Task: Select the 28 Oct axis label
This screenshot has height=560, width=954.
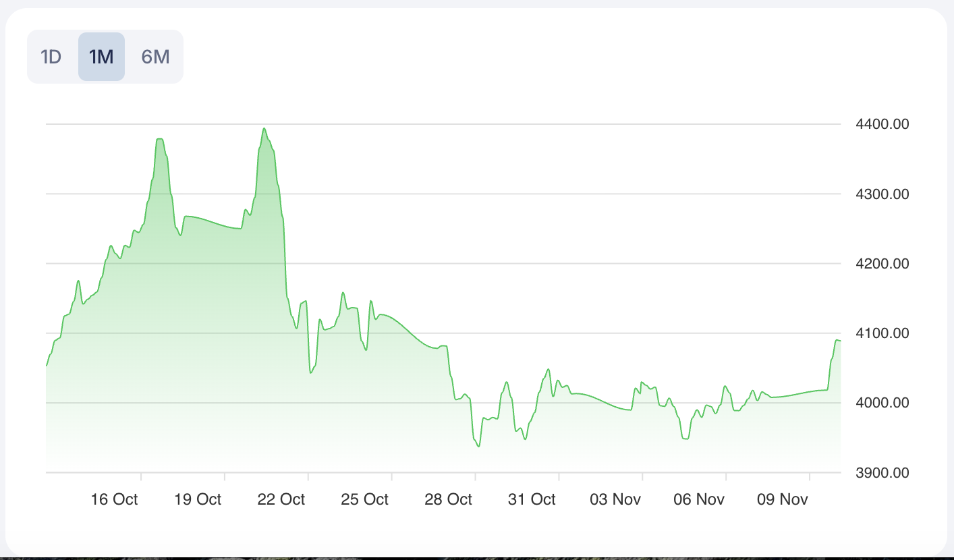Action: (449, 499)
